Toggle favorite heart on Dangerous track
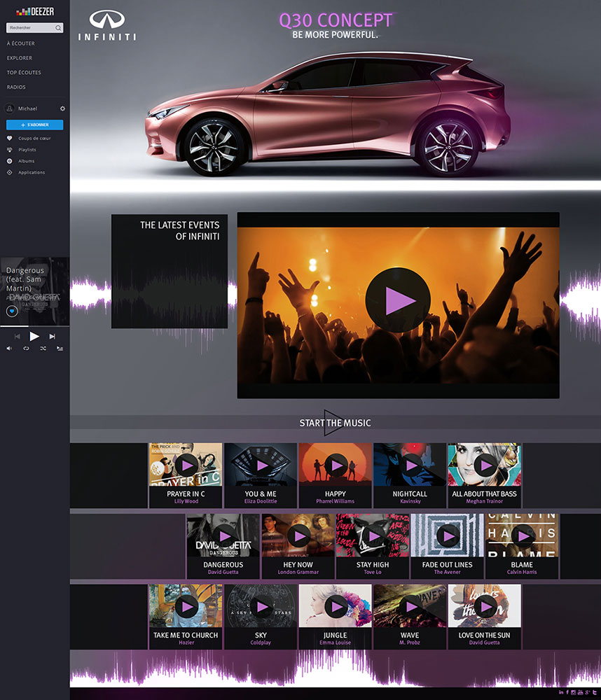This screenshot has height=700, width=601. coord(12,311)
